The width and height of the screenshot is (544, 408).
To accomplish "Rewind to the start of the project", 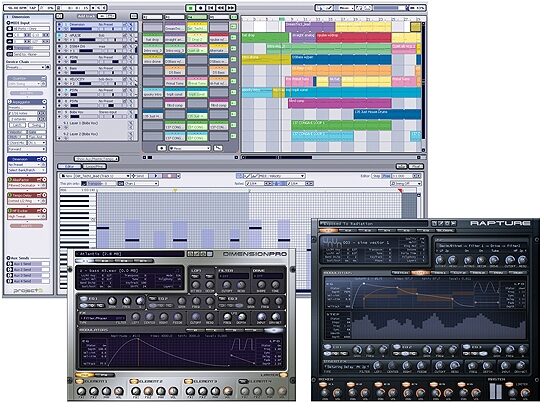I will pyautogui.click(x=211, y=8).
